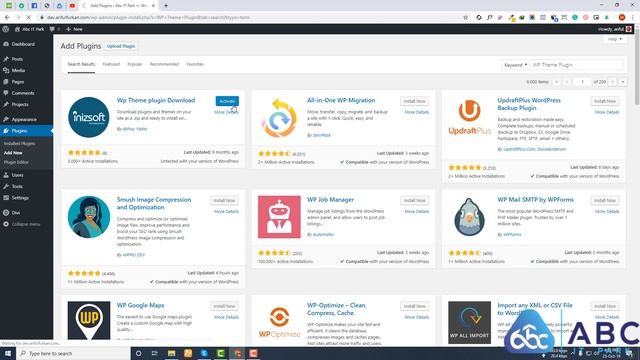Open WP Google Maps title link
The width and height of the screenshot is (640, 360).
[140, 305]
